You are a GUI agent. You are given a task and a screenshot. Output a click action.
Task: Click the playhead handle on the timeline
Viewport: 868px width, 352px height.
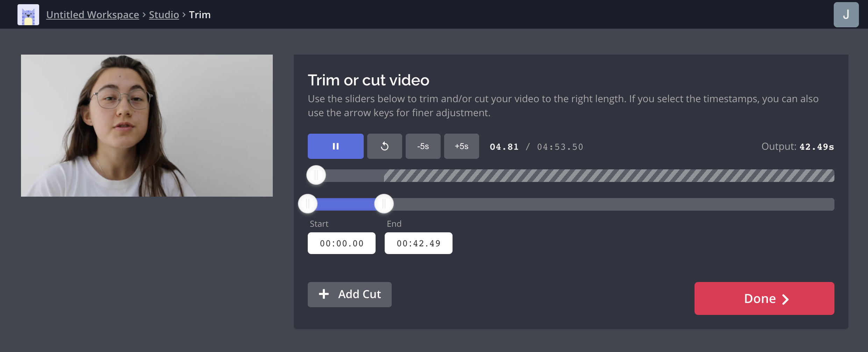point(316,175)
